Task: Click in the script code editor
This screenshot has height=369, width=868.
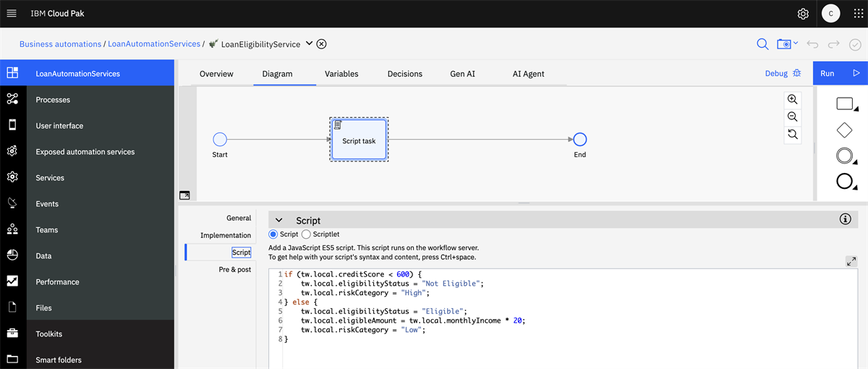Action: [563, 318]
